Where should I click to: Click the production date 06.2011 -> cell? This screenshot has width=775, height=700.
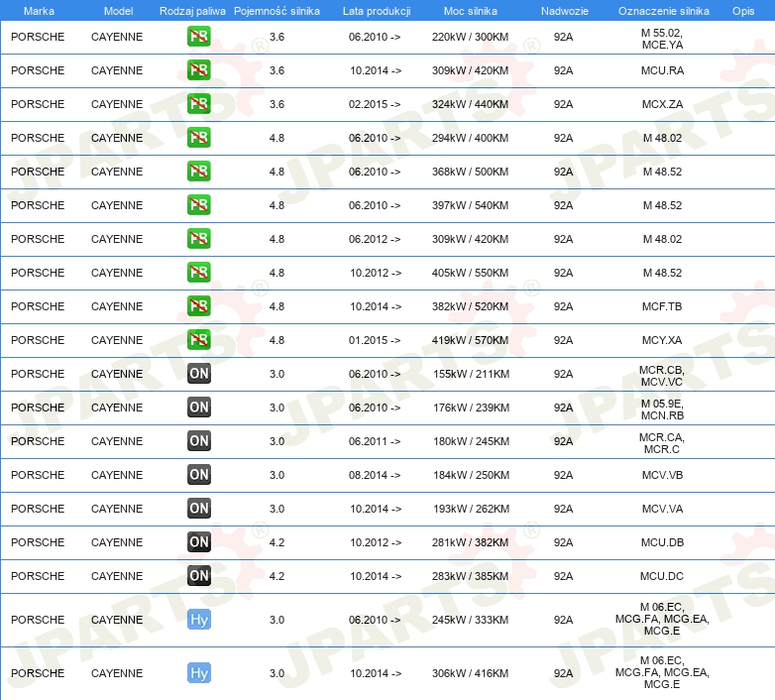click(x=376, y=441)
